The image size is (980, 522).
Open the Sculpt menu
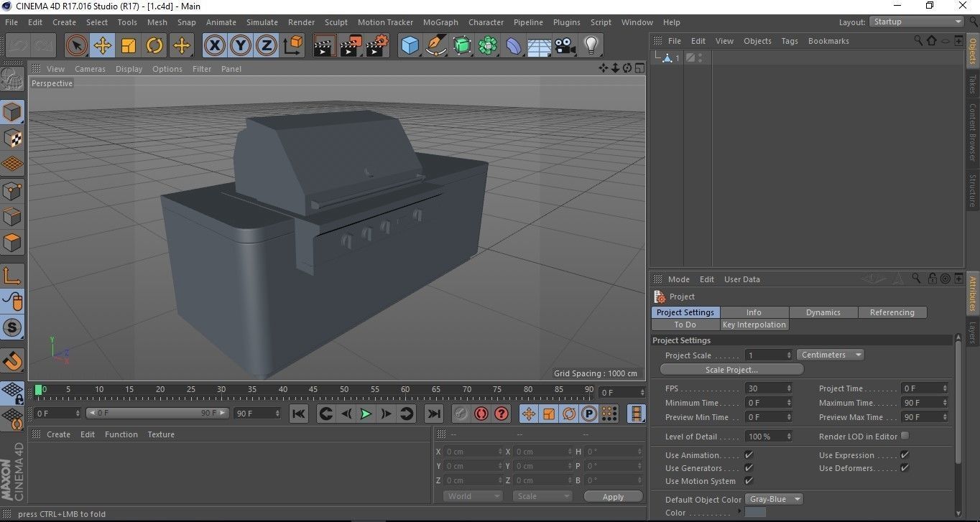[336, 22]
